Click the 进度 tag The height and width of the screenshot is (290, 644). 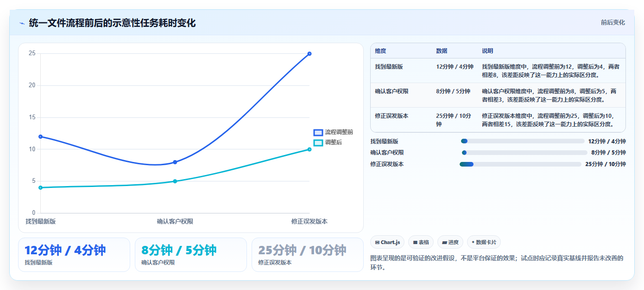[x=450, y=242]
